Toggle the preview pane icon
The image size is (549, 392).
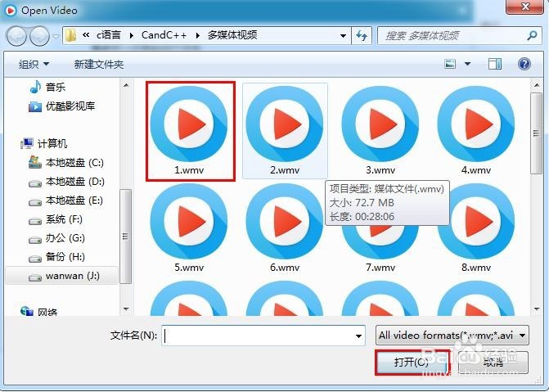(x=495, y=64)
